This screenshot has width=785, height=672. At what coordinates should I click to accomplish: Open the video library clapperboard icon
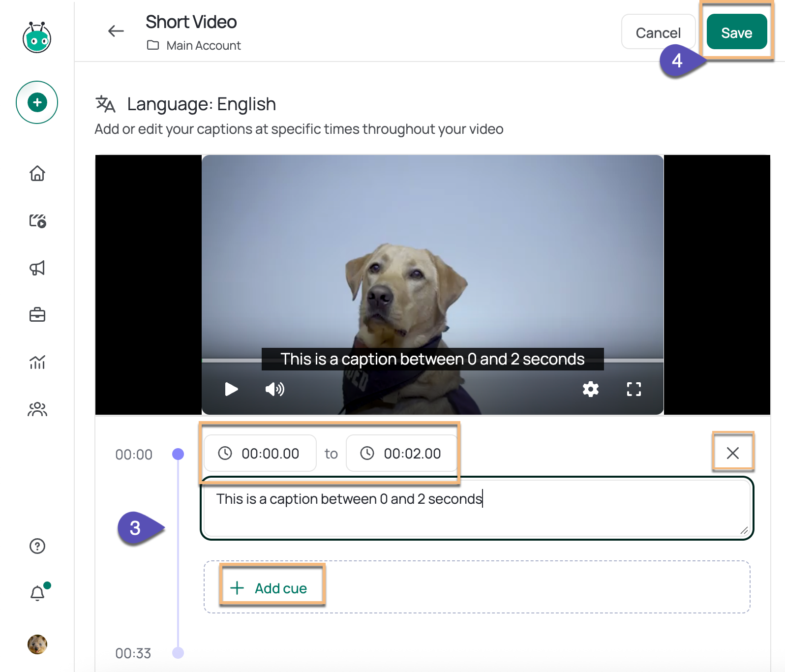pyautogui.click(x=37, y=220)
